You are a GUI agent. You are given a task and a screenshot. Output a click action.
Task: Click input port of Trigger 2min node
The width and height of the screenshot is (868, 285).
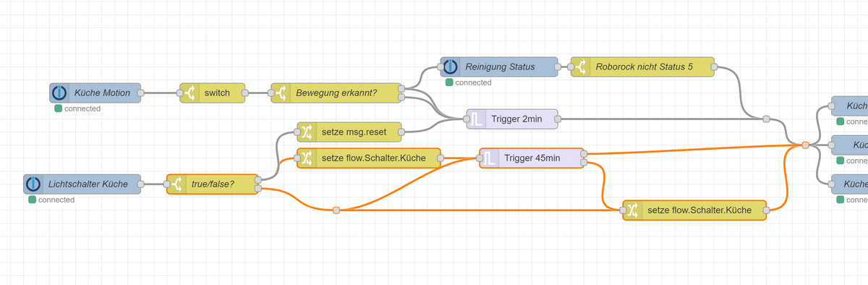pyautogui.click(x=467, y=119)
